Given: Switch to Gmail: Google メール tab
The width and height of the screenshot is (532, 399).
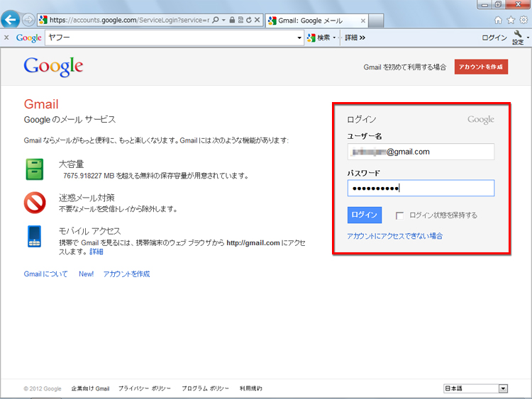Looking at the screenshot, I should 316,21.
